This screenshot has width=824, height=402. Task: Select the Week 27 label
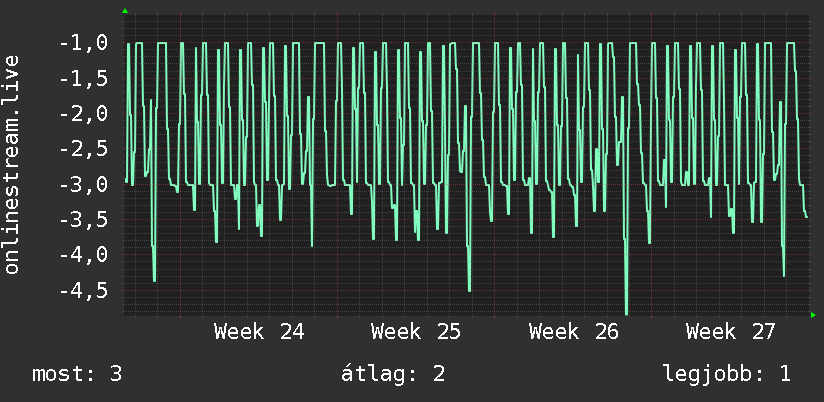pyautogui.click(x=731, y=332)
